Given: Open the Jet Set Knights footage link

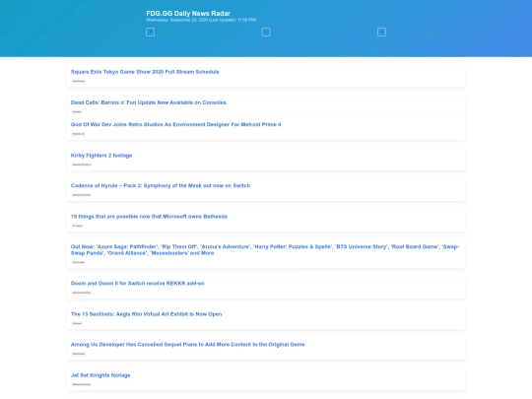Looking at the screenshot, I should click(100, 375).
